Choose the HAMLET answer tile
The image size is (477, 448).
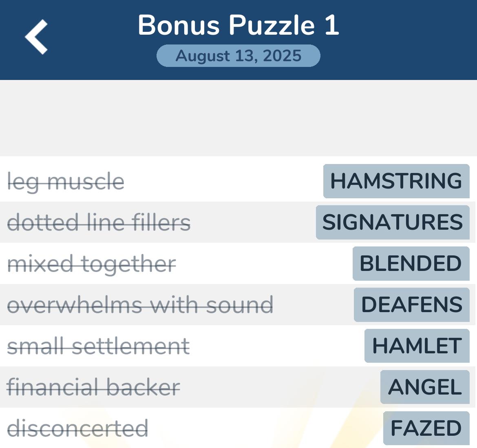pos(417,346)
